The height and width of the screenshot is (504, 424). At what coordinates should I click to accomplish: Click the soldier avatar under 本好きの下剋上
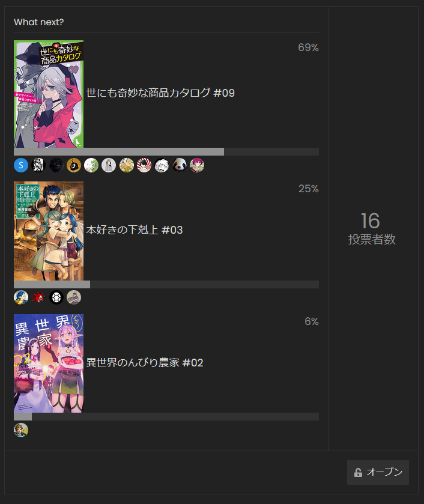pos(74,297)
